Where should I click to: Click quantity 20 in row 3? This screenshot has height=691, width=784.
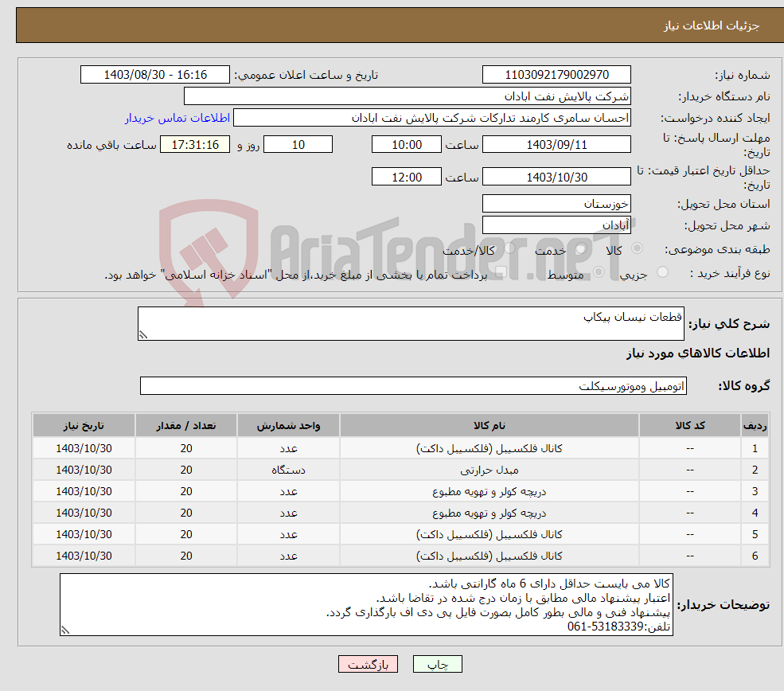[186, 491]
